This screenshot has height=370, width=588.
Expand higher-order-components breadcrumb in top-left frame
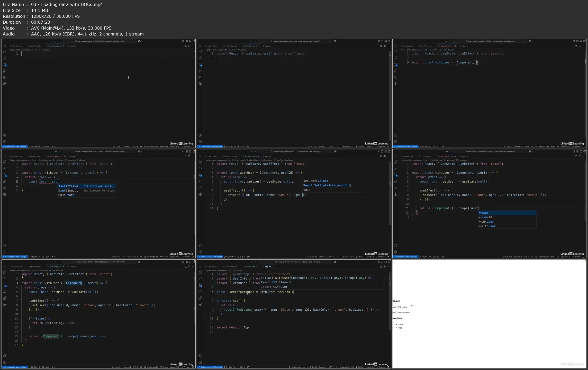coord(21,50)
